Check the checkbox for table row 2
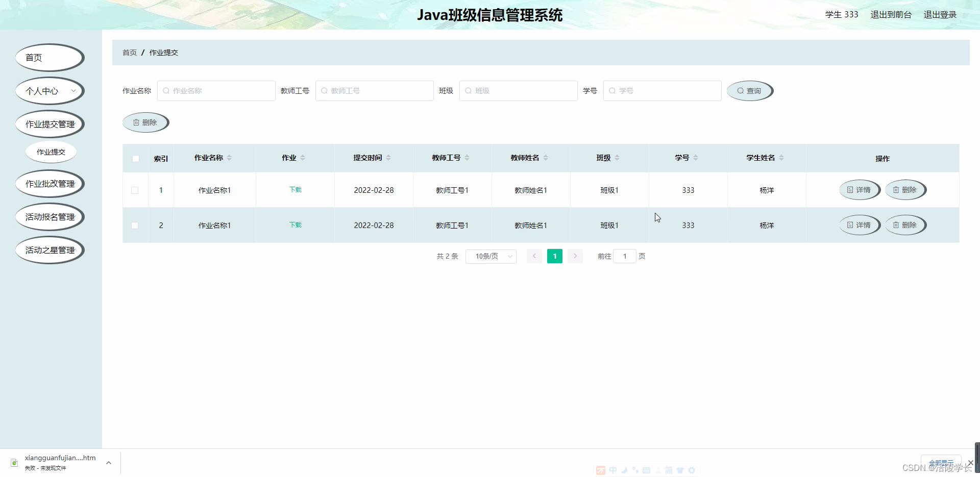 [135, 225]
